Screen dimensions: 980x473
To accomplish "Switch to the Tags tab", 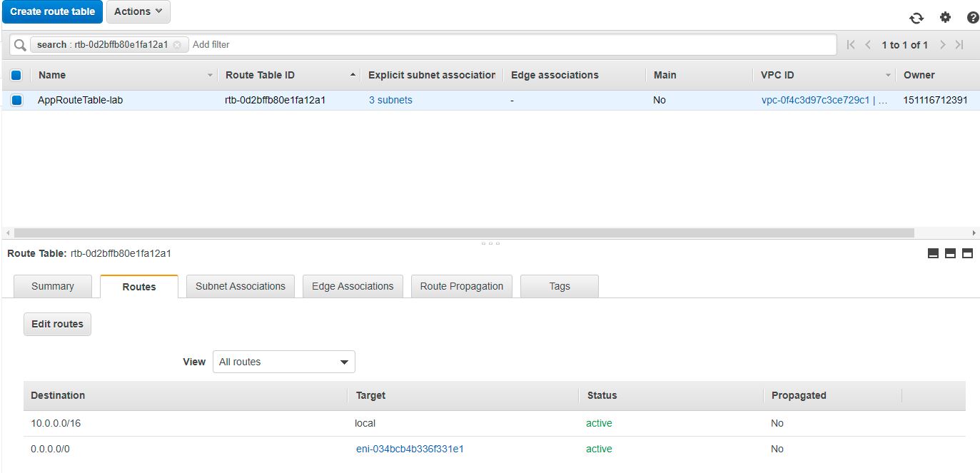I will [560, 286].
